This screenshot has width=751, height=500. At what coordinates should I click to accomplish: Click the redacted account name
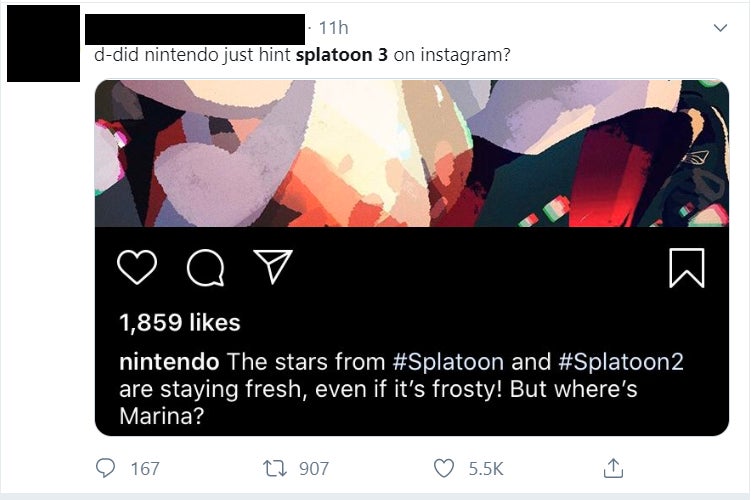[x=194, y=28]
